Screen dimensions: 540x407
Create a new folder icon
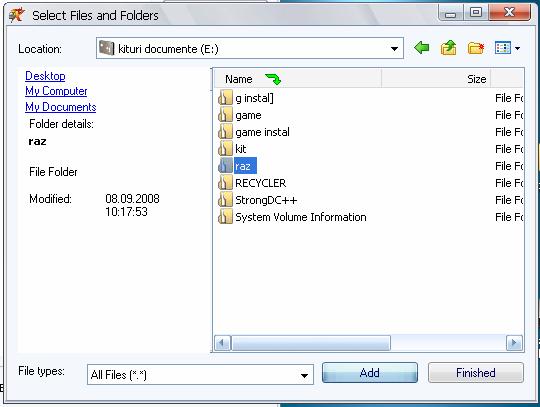click(x=476, y=48)
